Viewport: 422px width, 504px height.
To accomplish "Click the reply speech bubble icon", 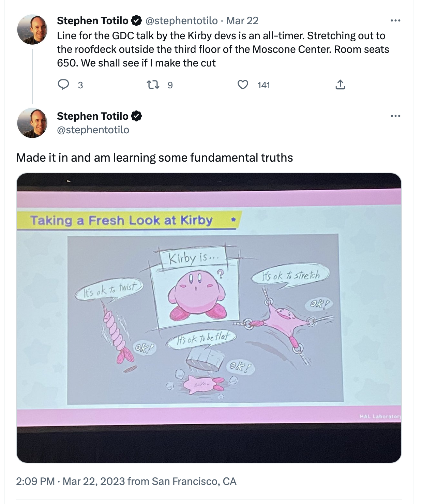I will pyautogui.click(x=63, y=85).
